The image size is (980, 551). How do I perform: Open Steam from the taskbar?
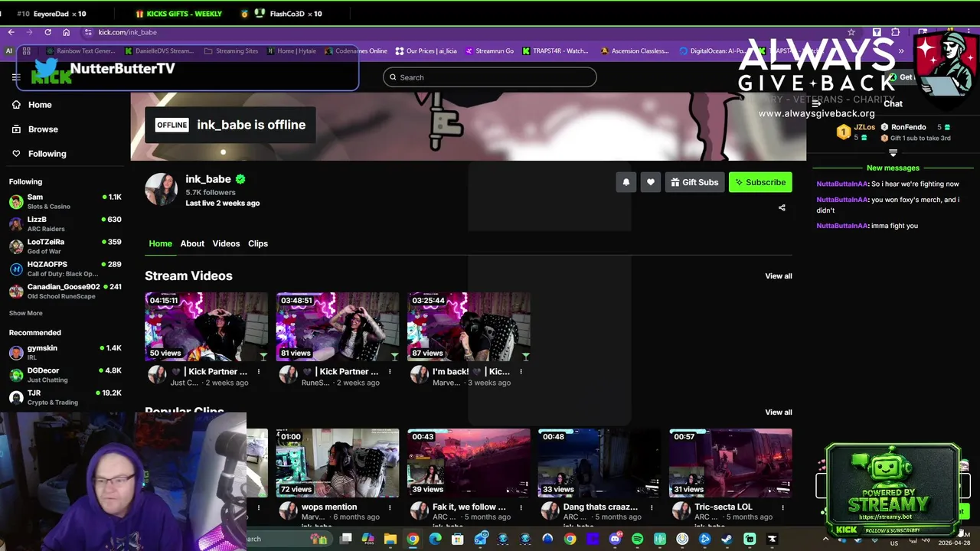click(x=727, y=539)
